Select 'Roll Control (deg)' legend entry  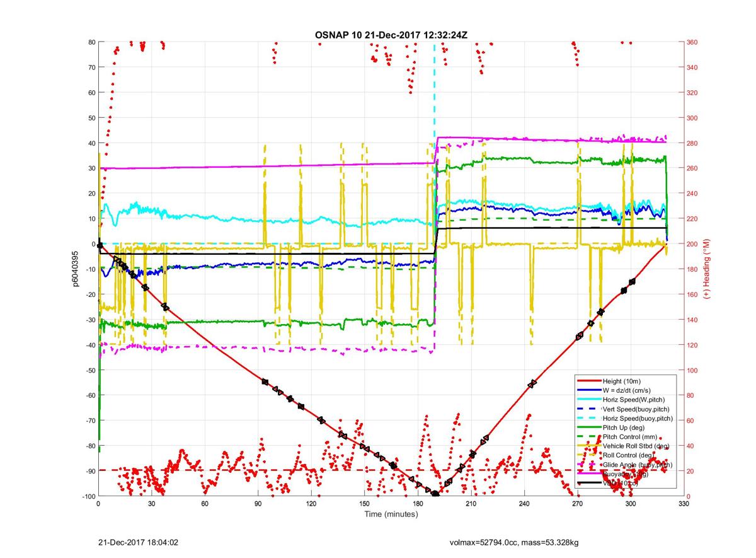point(629,455)
